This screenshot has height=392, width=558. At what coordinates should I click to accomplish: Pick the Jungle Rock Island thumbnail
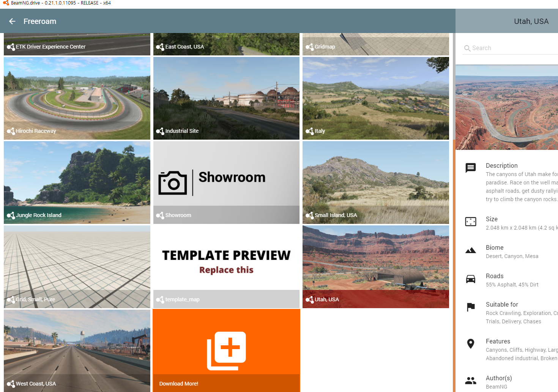pos(77,183)
